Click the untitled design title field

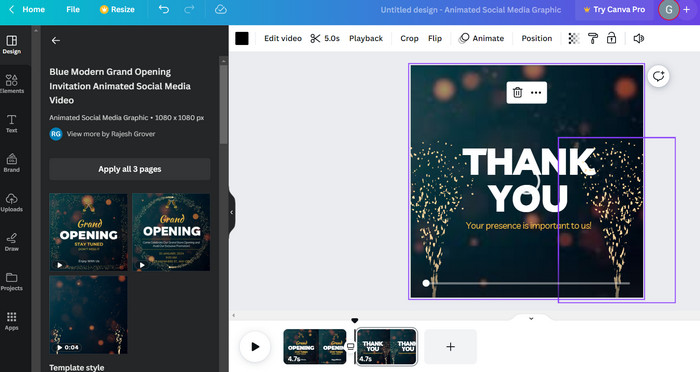[x=471, y=9]
